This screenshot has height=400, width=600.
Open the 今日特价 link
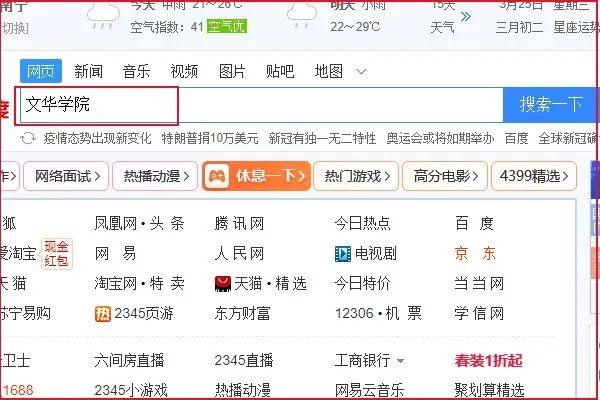362,284
